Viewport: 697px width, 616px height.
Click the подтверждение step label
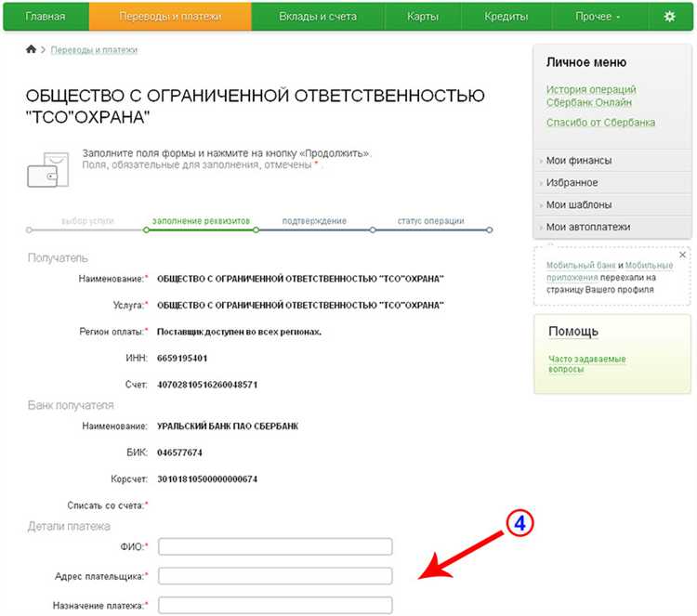[314, 221]
